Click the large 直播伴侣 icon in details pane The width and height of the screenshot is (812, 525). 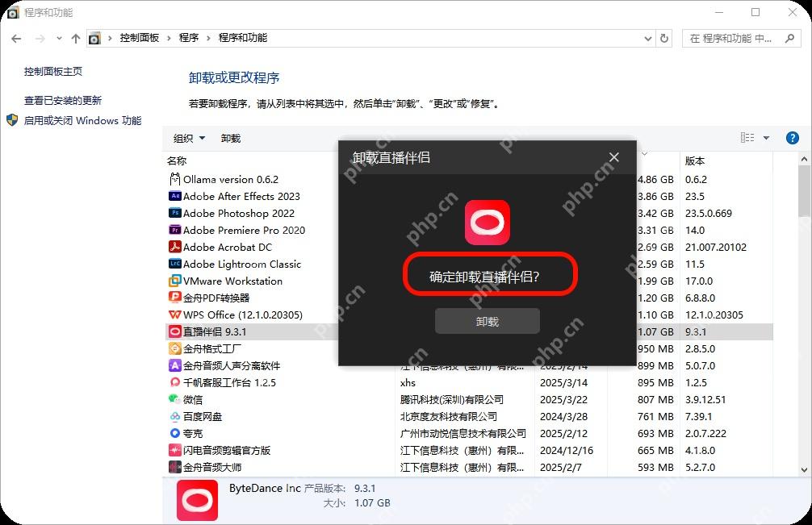coord(197,500)
